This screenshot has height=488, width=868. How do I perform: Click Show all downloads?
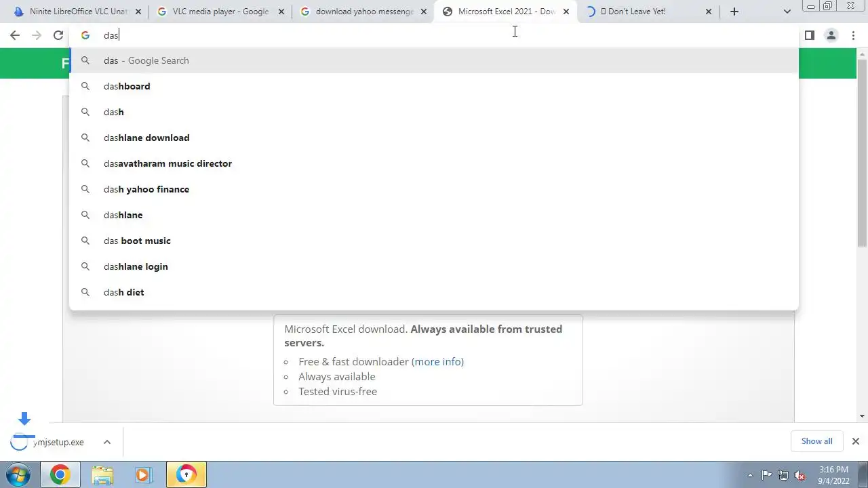[x=816, y=441]
